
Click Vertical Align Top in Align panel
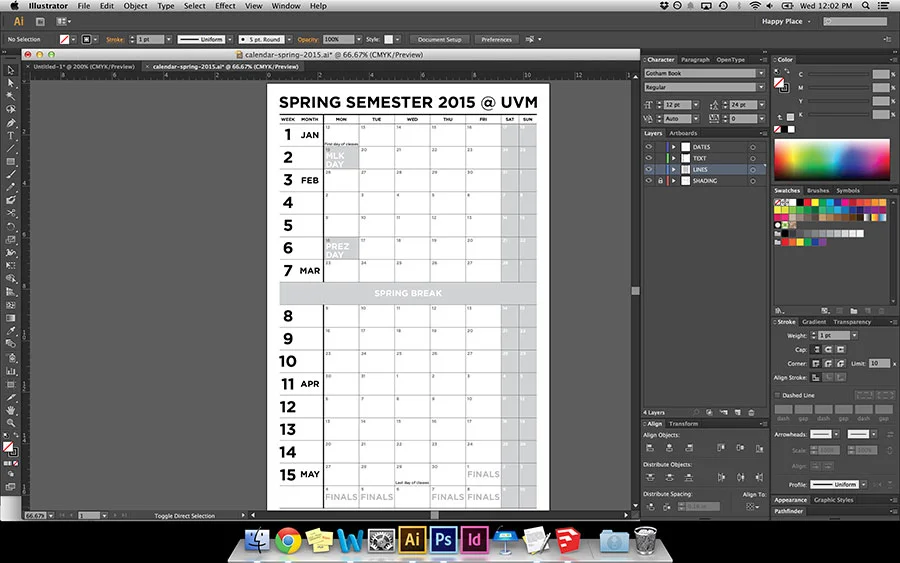point(721,448)
